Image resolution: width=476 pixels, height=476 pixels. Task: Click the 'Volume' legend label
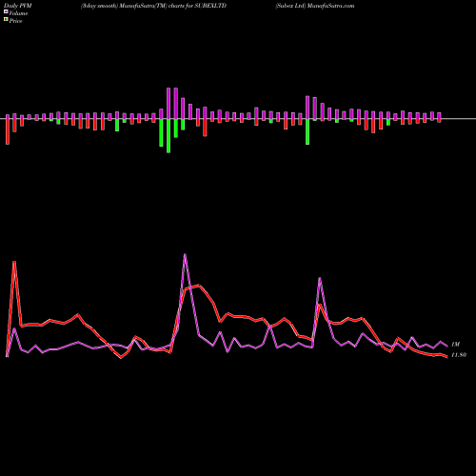[18, 13]
